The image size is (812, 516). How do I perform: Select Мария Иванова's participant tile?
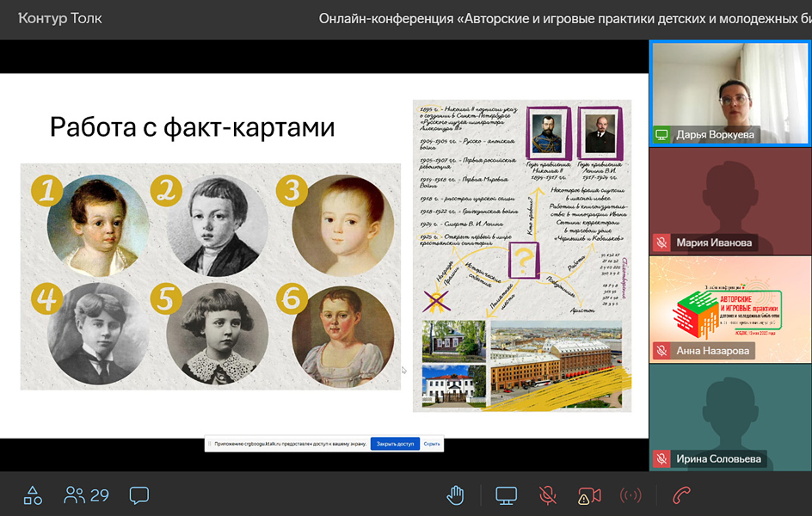click(x=729, y=201)
